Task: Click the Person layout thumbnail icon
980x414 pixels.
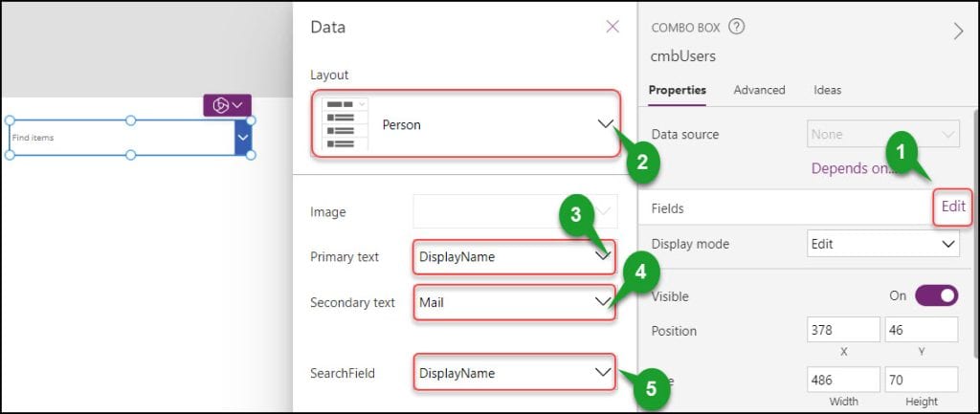Action: 345,124
